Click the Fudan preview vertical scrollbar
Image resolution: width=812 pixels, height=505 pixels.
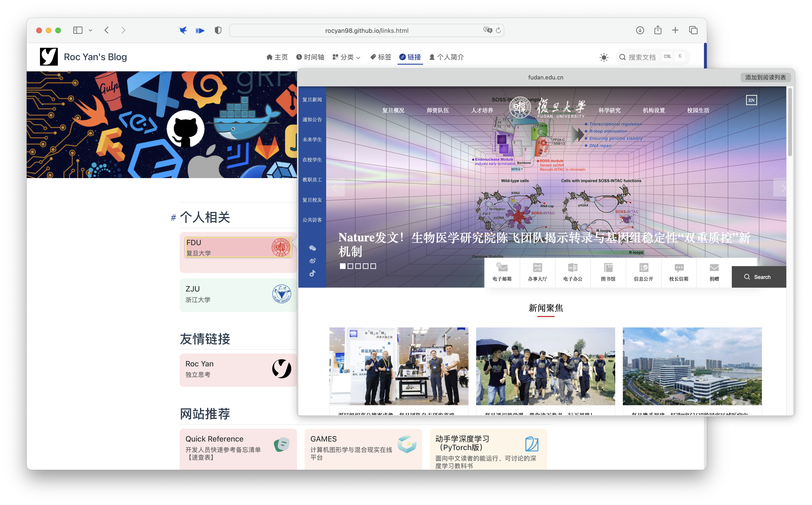(x=790, y=122)
